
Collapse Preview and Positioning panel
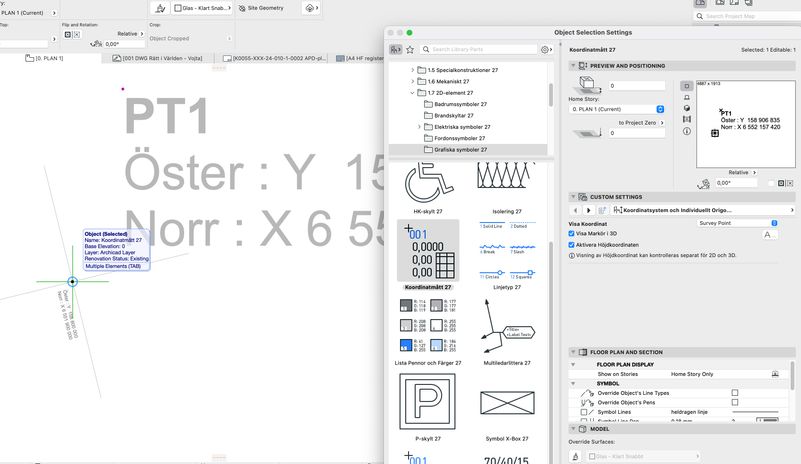[x=573, y=66]
